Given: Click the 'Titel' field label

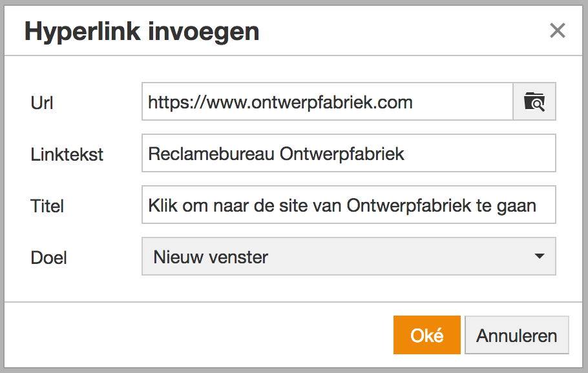Looking at the screenshot, I should click(47, 206).
